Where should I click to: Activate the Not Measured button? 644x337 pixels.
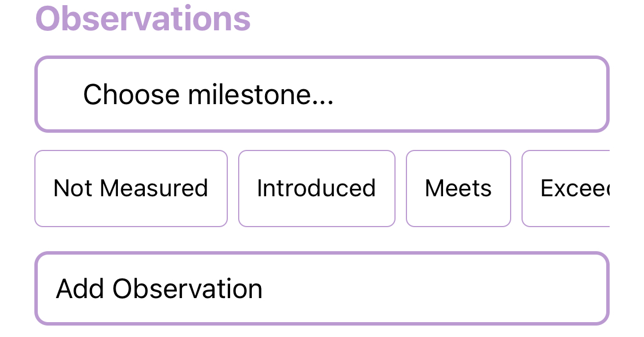131,188
